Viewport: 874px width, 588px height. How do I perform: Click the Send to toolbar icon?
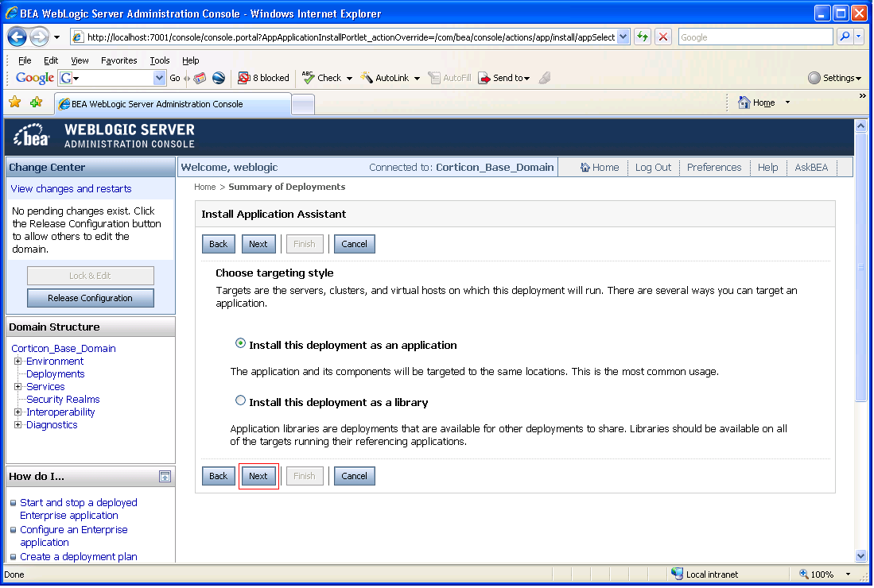tap(484, 78)
